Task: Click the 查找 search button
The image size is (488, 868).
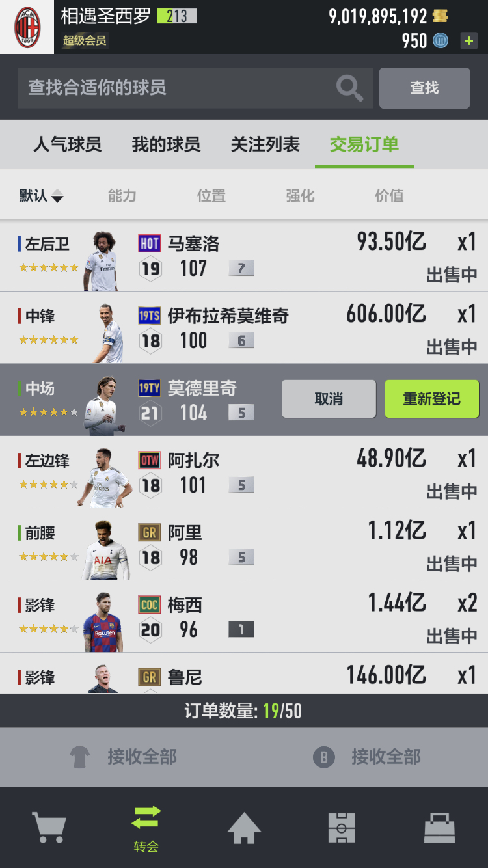Action: (424, 88)
